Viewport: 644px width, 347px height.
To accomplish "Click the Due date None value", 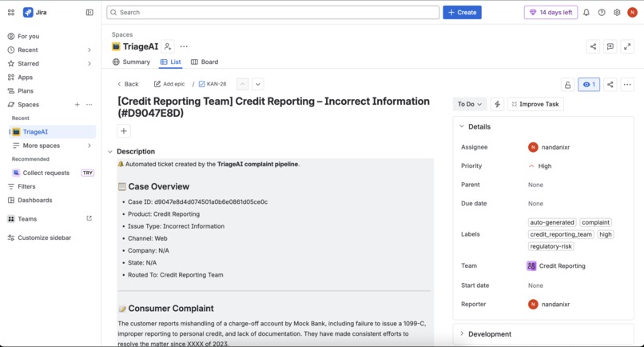I will point(535,204).
